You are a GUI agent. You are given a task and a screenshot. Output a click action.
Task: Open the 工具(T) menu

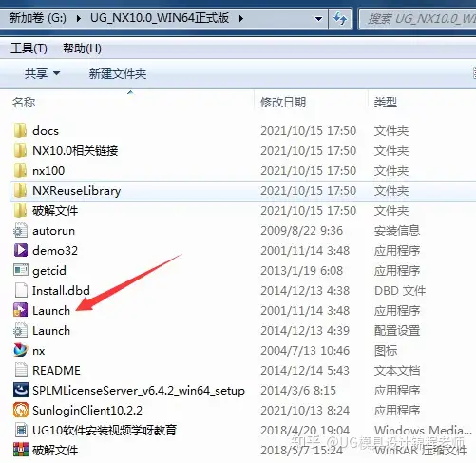click(29, 48)
